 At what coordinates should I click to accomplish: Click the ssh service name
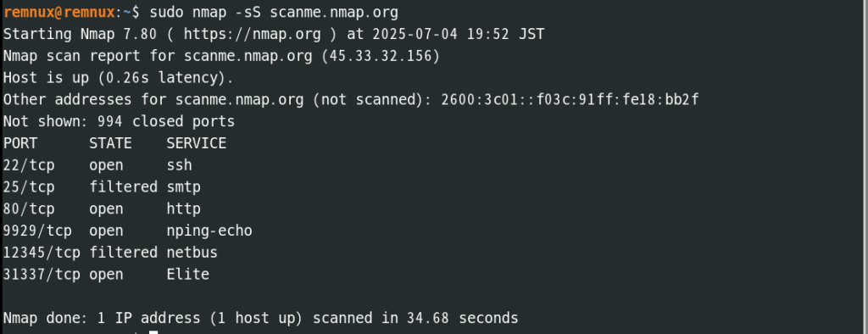180,165
